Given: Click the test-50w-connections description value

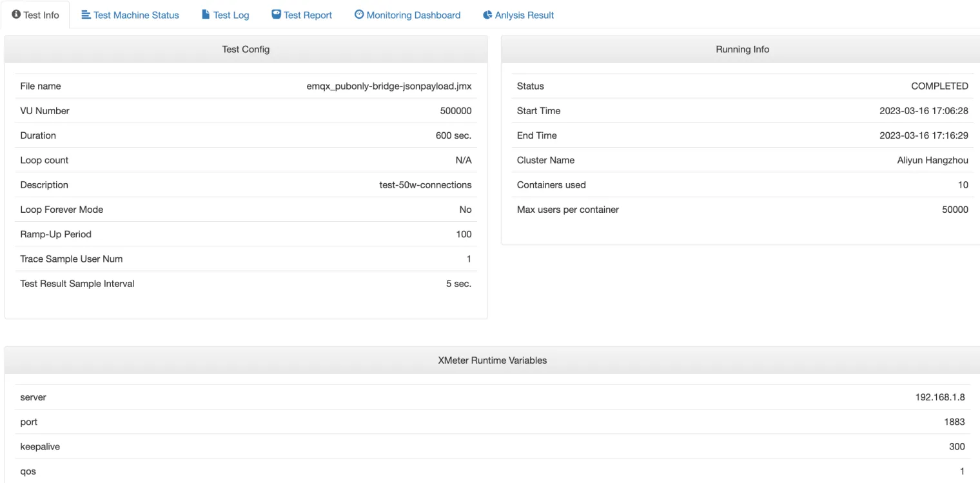Looking at the screenshot, I should coord(425,184).
